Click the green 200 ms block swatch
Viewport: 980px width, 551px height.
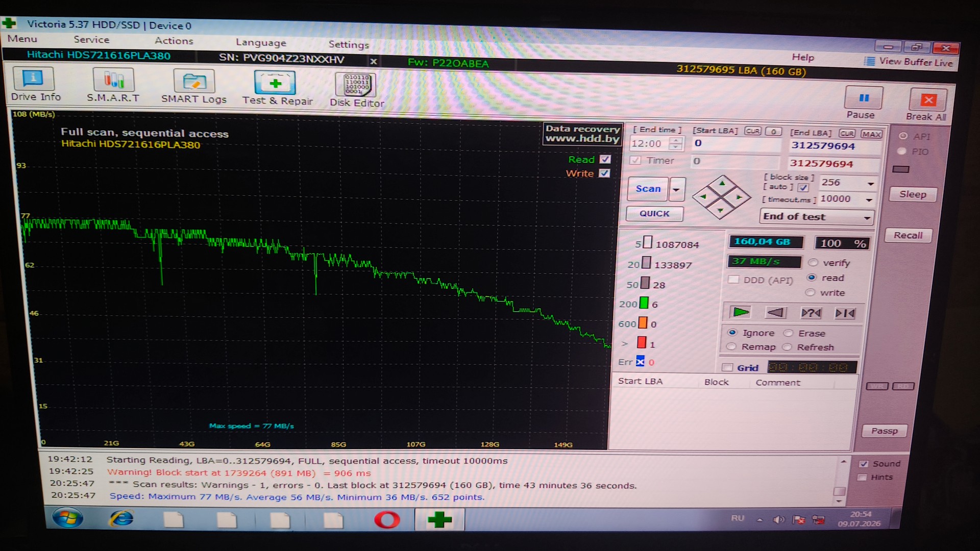pyautogui.click(x=644, y=303)
